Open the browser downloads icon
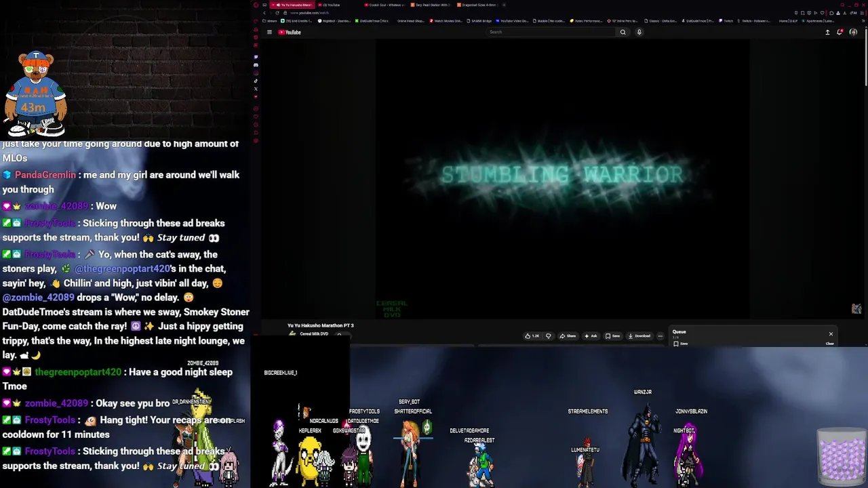The image size is (868, 488). (845, 13)
